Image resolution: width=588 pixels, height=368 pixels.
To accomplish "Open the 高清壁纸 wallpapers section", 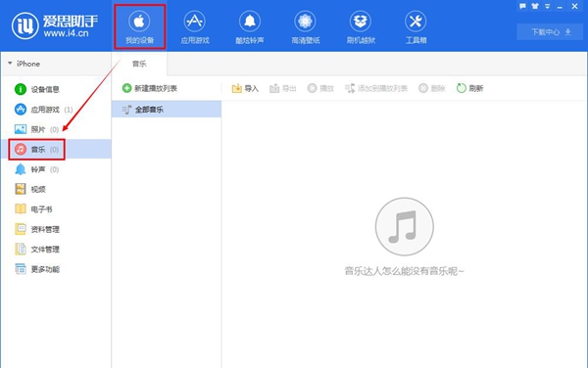I will click(x=305, y=27).
